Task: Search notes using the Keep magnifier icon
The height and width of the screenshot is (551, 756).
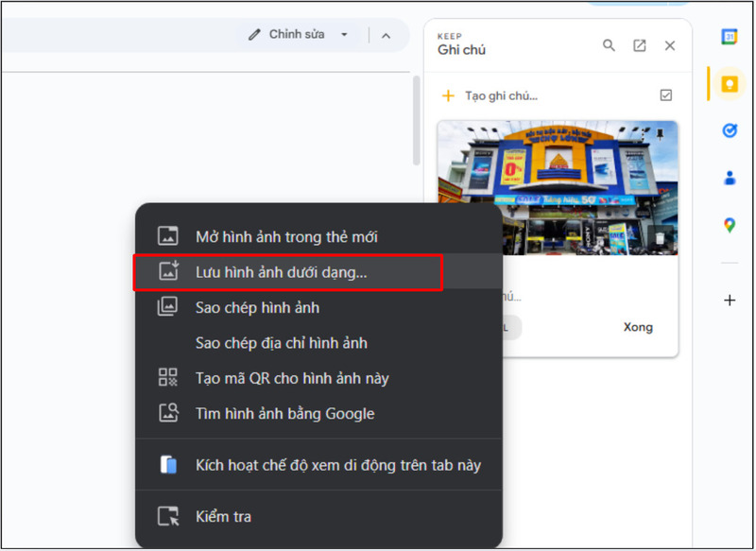Action: 610,44
